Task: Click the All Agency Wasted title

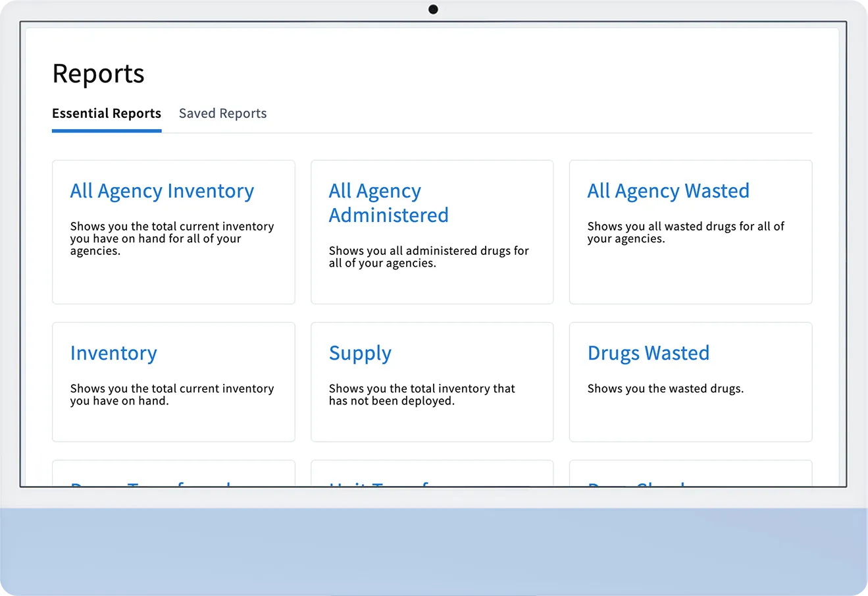Action: click(668, 191)
